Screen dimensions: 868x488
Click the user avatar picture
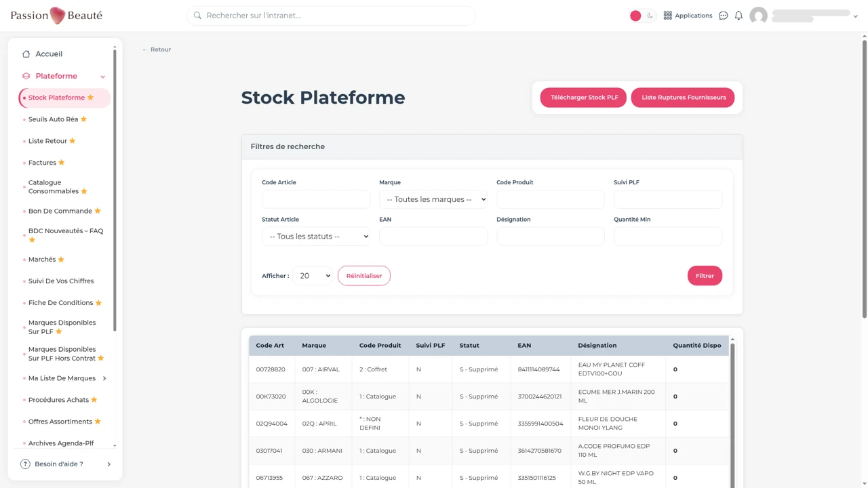[758, 16]
